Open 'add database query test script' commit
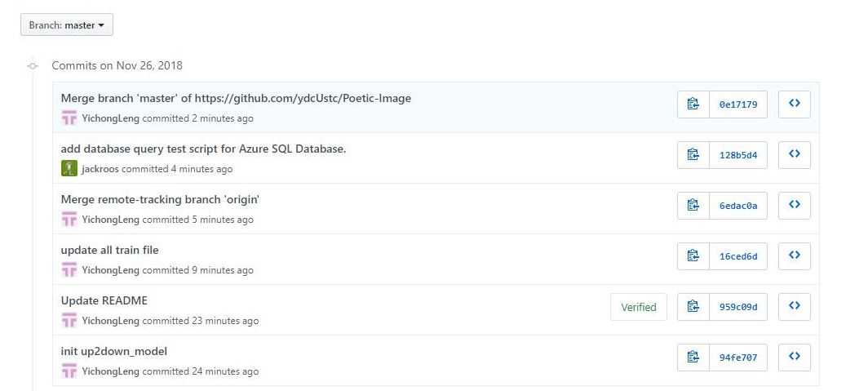The height and width of the screenshot is (391, 868). point(203,149)
